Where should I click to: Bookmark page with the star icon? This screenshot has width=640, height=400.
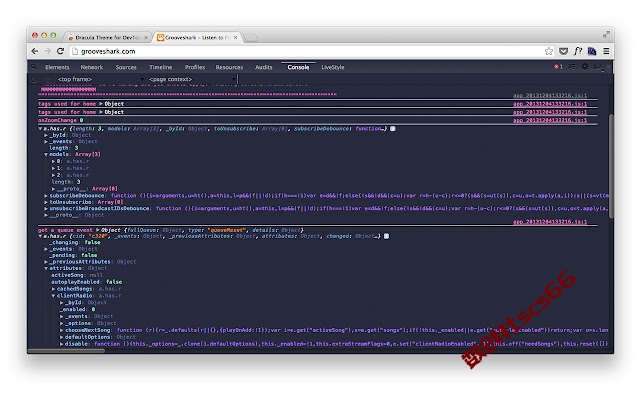pos(549,51)
